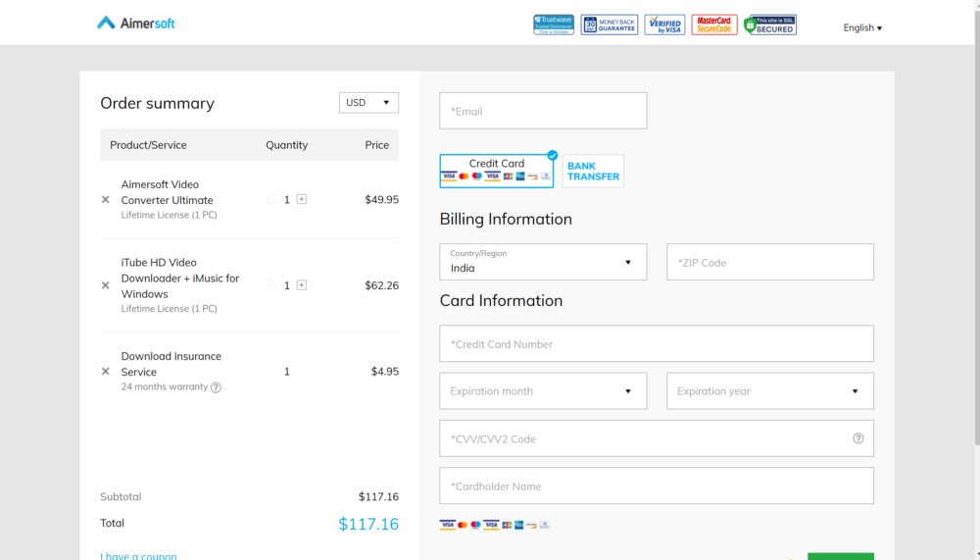Click the $62.26 price value
This screenshot has width=980, height=560.
point(382,285)
